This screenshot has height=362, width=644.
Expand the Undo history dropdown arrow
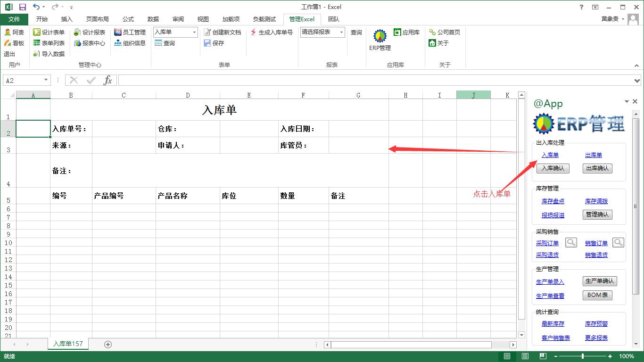click(x=43, y=7)
